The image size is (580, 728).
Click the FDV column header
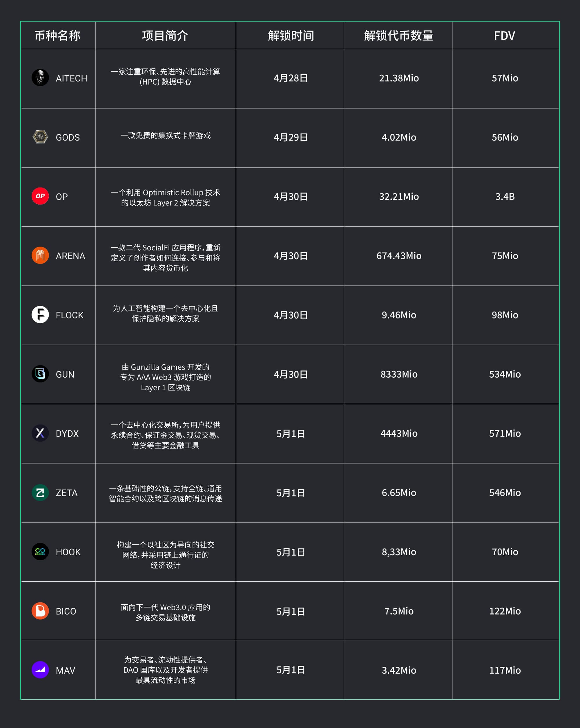coord(504,35)
